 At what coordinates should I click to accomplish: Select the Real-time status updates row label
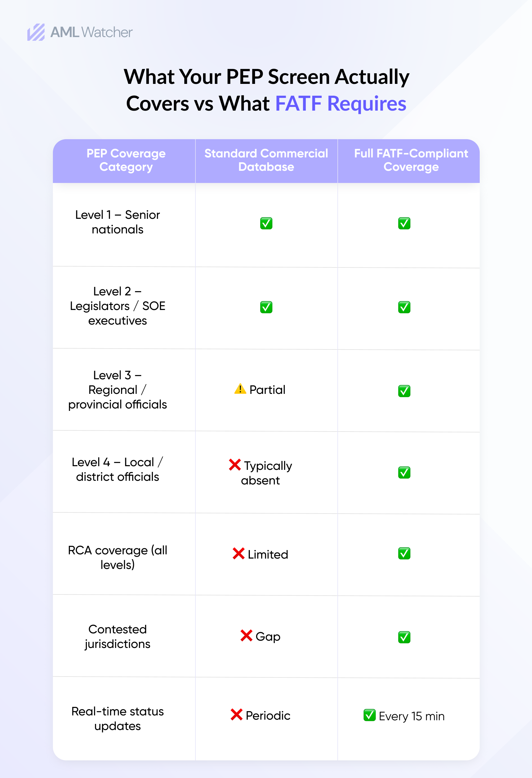(x=118, y=718)
